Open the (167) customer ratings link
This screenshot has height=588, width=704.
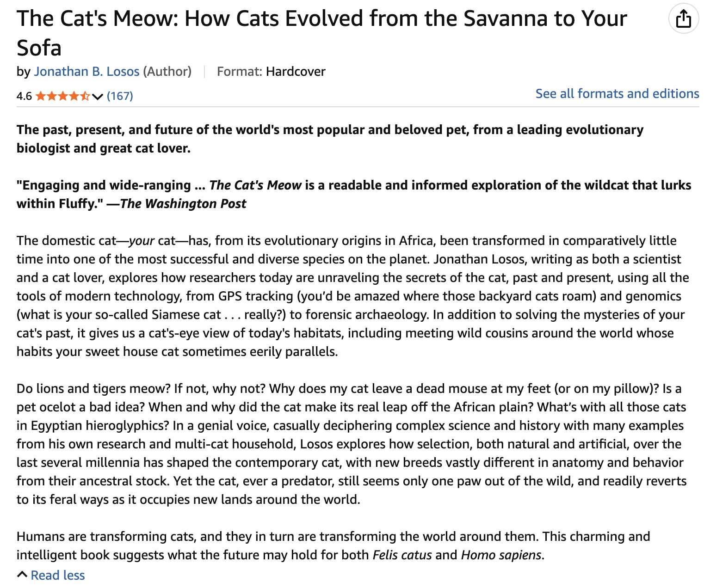(120, 96)
